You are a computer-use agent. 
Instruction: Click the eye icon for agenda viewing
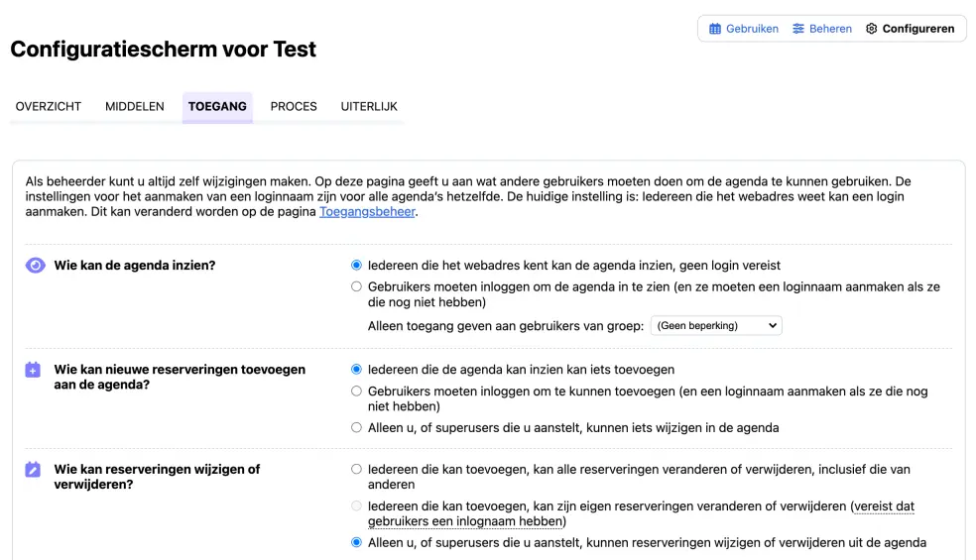(35, 266)
